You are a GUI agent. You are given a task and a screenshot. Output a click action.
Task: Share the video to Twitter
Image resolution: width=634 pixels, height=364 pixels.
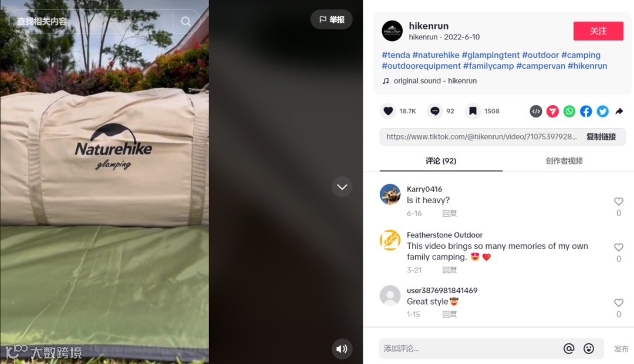click(x=602, y=111)
